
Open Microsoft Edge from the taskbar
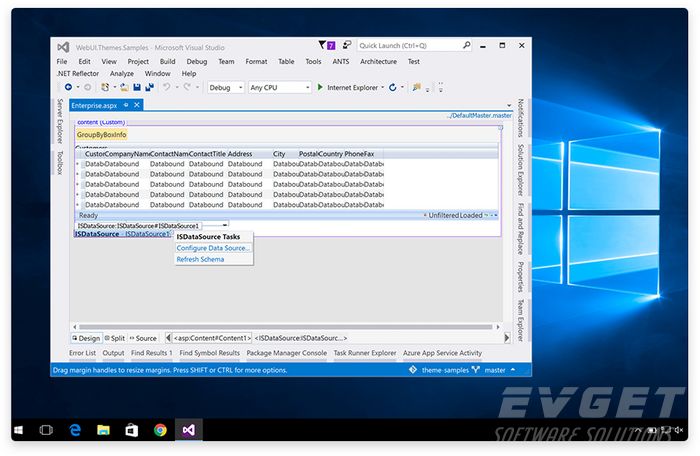click(x=75, y=430)
